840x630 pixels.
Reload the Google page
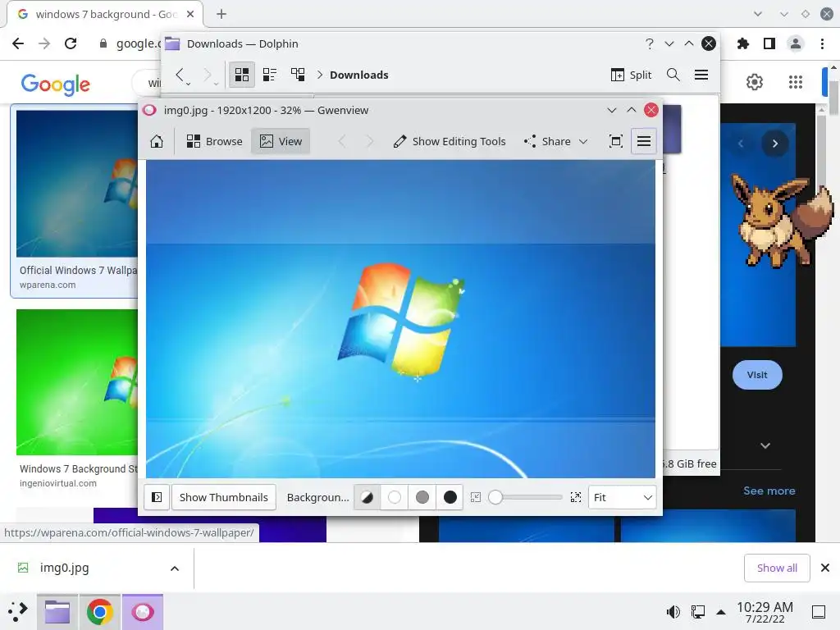[x=71, y=43]
